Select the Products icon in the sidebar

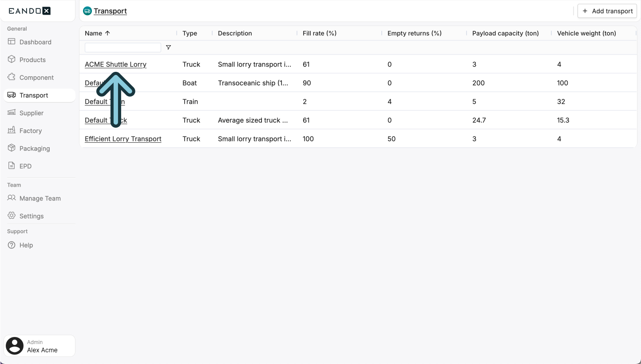click(11, 59)
